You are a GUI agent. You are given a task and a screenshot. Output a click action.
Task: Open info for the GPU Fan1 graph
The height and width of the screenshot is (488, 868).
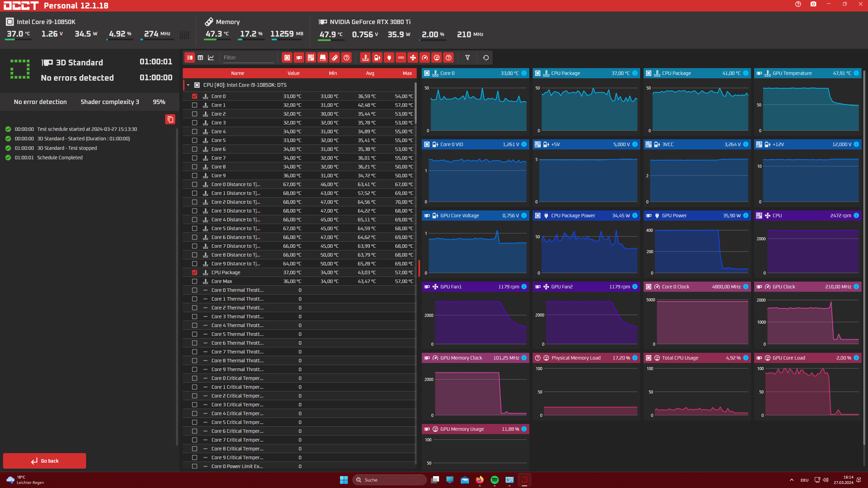point(524,287)
